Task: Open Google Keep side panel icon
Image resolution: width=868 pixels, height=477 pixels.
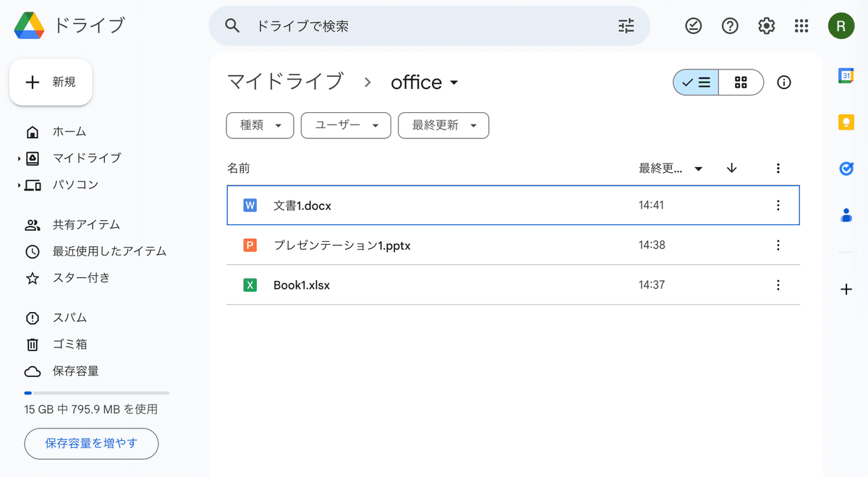Action: [846, 122]
